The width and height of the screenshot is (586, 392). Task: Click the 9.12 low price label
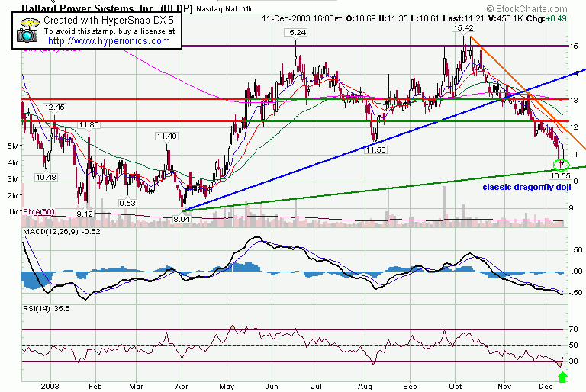(85, 214)
